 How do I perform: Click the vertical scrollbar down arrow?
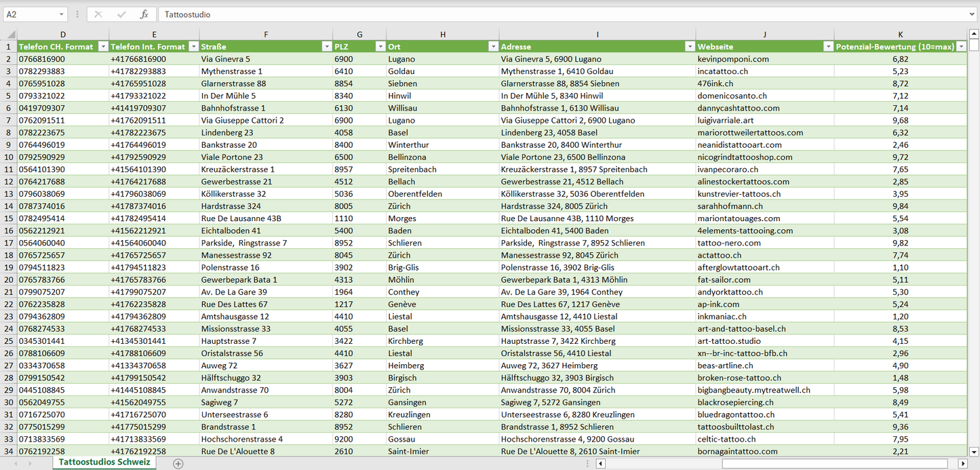pyautogui.click(x=974, y=451)
